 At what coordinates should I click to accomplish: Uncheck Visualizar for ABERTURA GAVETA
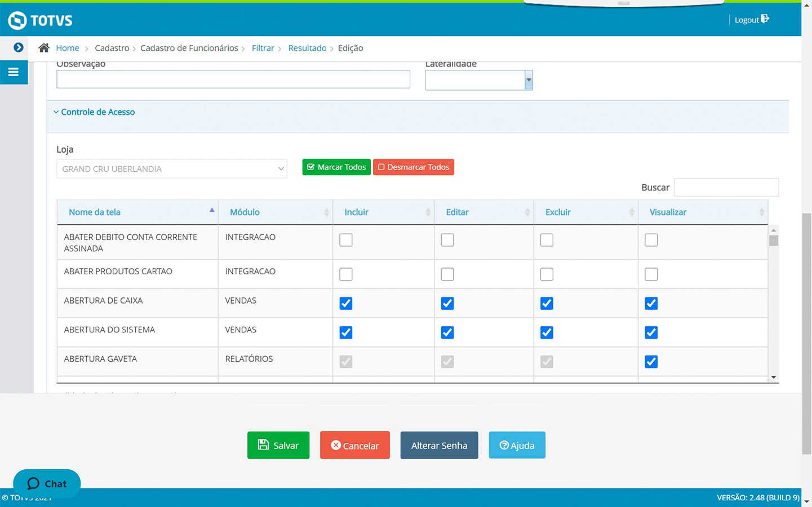(x=651, y=362)
